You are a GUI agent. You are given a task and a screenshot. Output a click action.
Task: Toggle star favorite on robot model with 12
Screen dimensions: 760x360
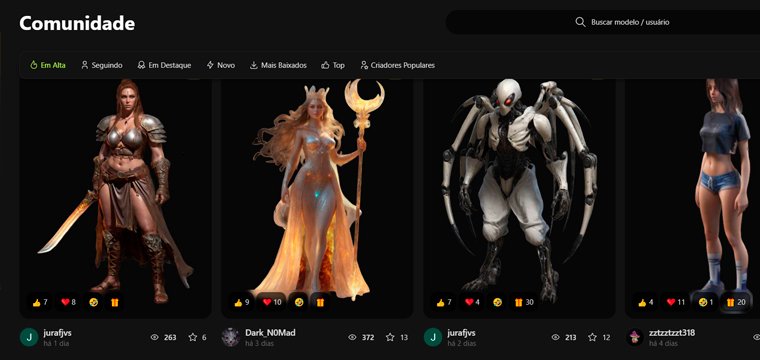click(x=592, y=337)
